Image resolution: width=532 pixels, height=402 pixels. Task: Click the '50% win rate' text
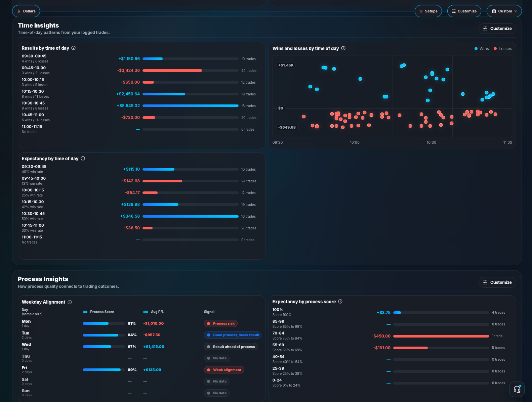pyautogui.click(x=32, y=219)
